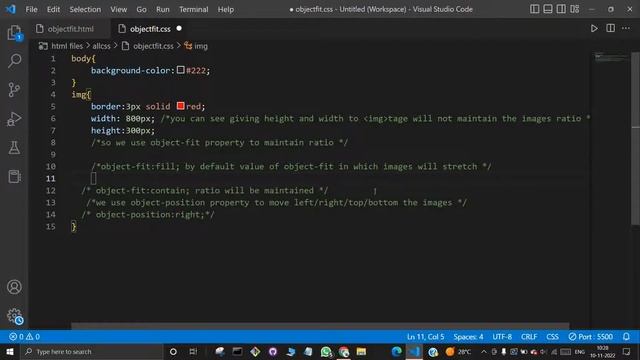Place cursor on line number 11
640x360 pixels.
coord(51,178)
